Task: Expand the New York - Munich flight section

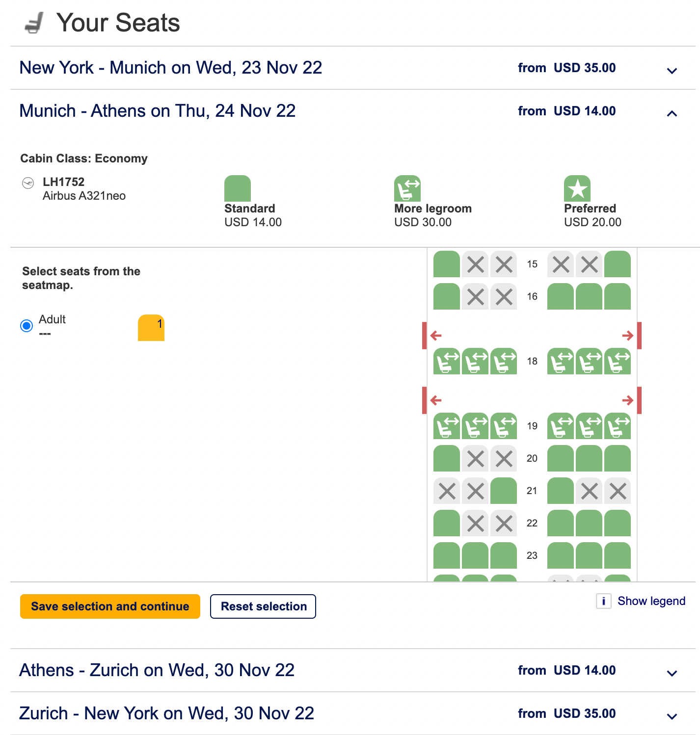Action: coord(672,70)
